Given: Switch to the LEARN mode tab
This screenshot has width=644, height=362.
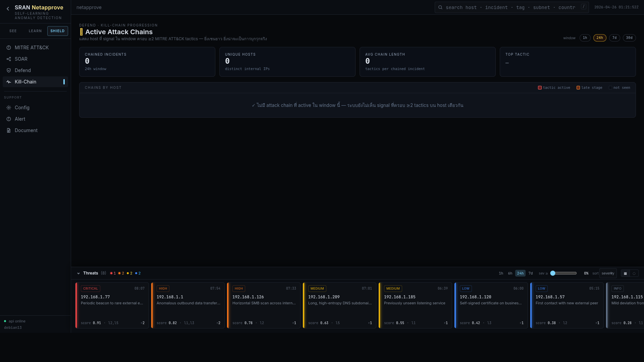Looking at the screenshot, I should click(x=35, y=31).
